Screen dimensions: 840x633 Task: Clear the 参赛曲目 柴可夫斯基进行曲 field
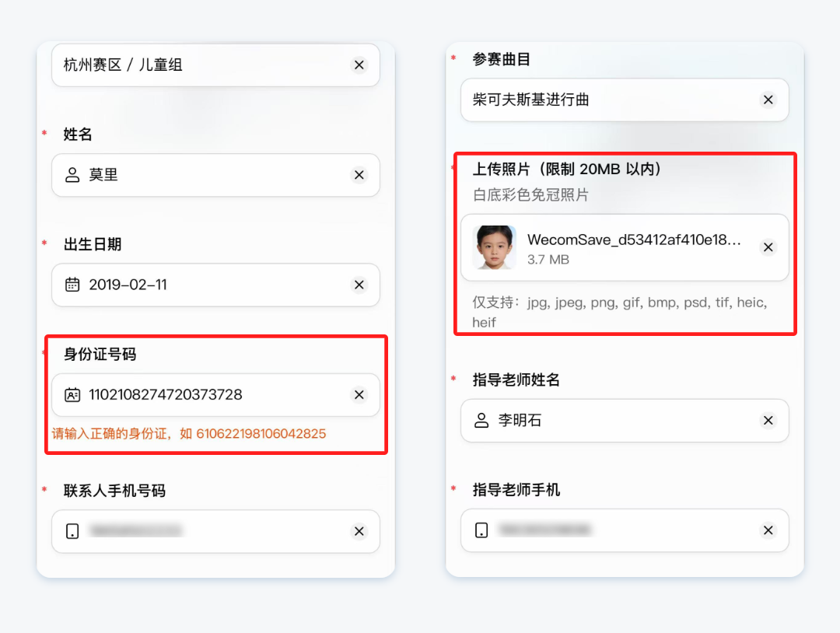(x=768, y=100)
